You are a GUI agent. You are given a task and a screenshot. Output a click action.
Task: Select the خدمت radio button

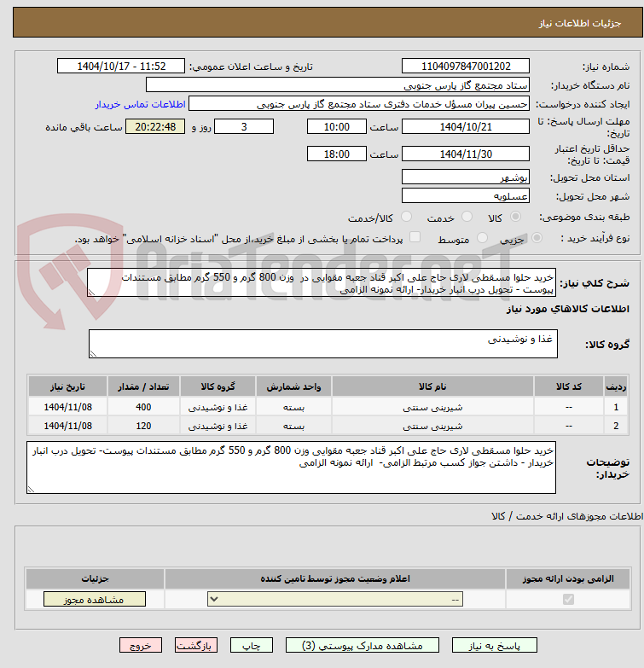pyautogui.click(x=467, y=217)
